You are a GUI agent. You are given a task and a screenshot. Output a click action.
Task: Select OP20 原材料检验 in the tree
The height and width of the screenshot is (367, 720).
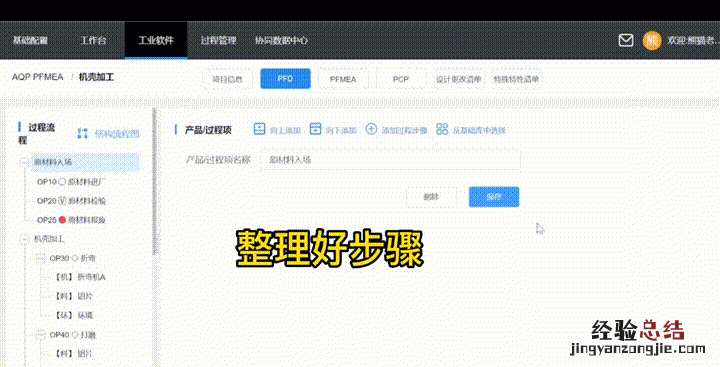pos(71,201)
